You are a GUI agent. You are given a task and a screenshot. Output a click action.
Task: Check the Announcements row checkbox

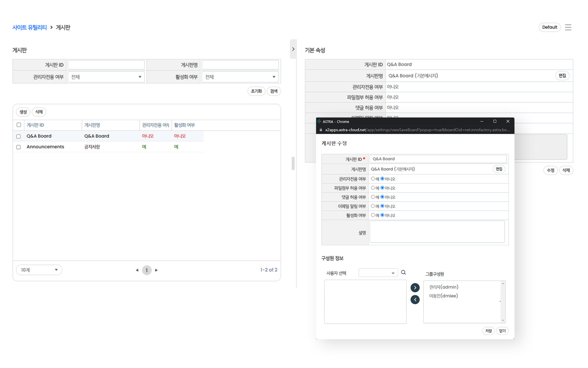coord(18,147)
